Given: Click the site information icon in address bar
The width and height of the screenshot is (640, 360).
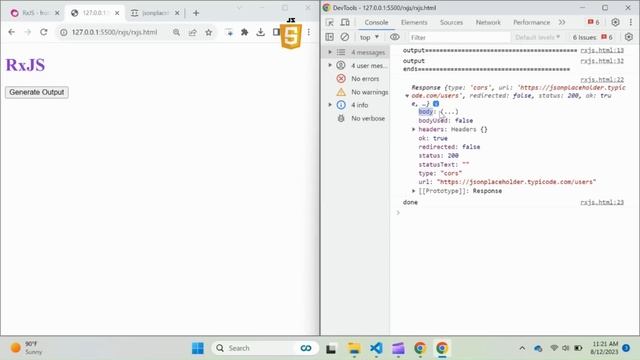Looking at the screenshot, I should pyautogui.click(x=63, y=32).
